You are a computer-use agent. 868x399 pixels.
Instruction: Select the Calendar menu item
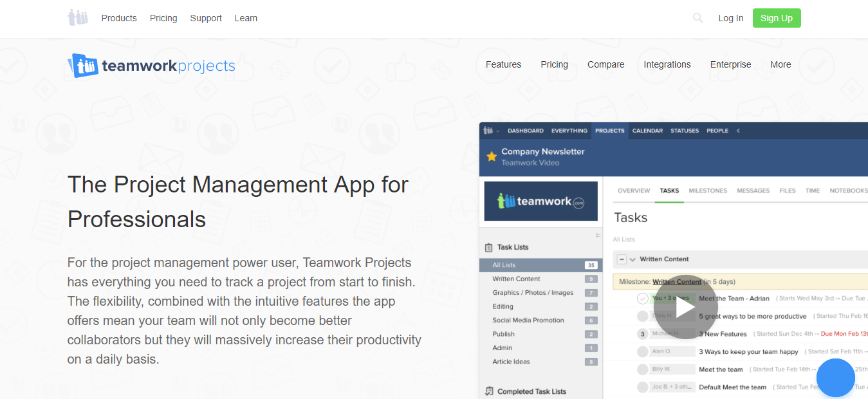[647, 130]
